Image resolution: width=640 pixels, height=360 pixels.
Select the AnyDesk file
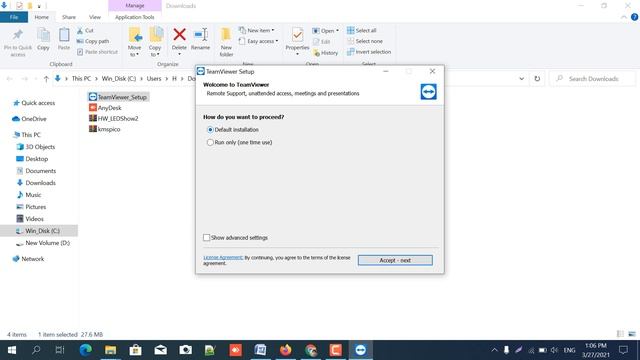[x=105, y=108]
